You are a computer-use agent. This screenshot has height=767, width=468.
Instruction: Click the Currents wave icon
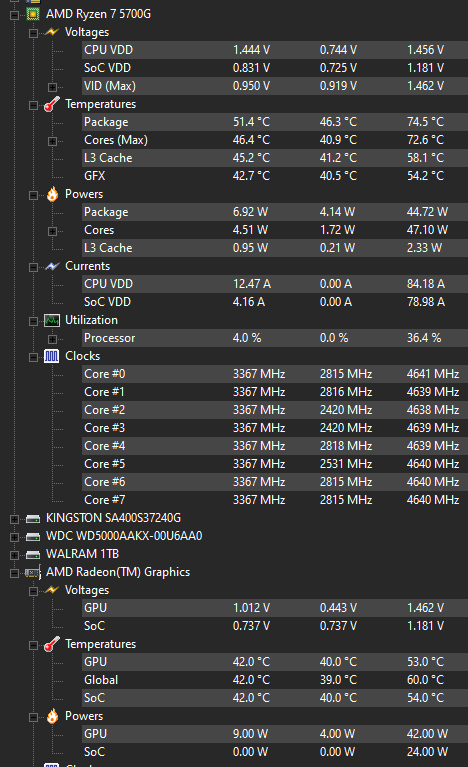(52, 266)
